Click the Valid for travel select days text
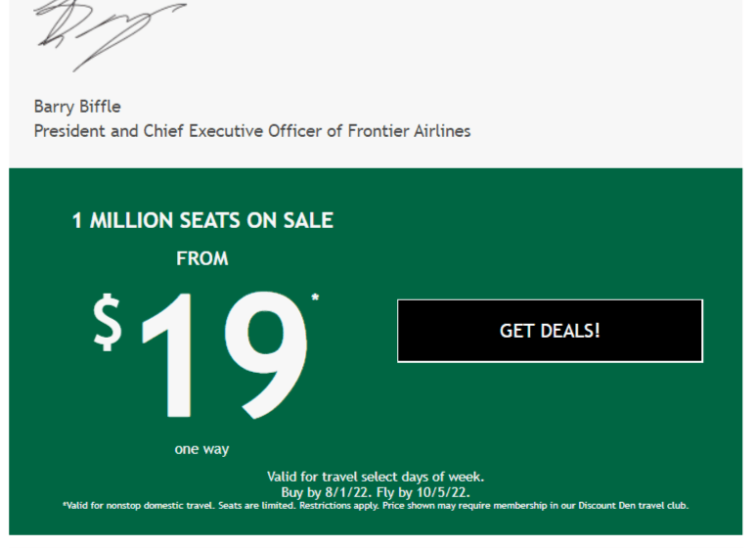The image size is (756, 548). (376, 477)
